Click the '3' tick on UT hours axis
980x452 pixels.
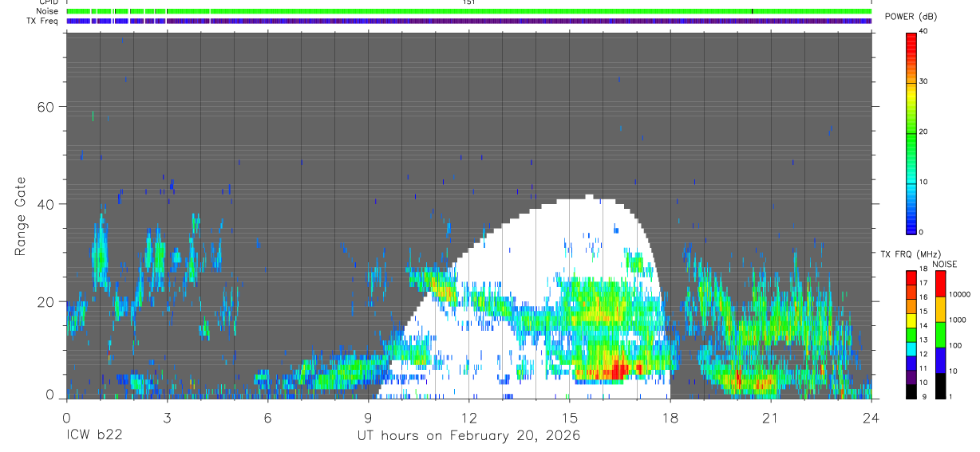(167, 417)
